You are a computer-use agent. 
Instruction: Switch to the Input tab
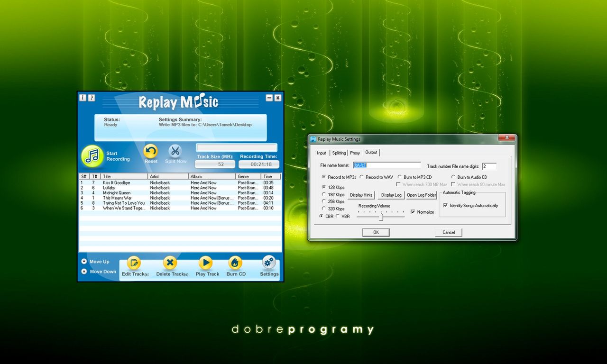pyautogui.click(x=322, y=153)
